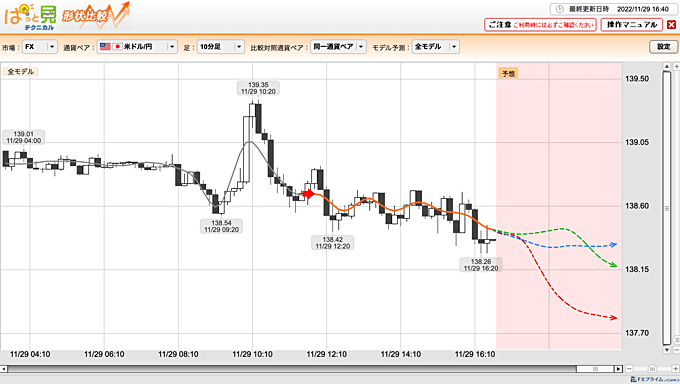Click the ぱっと見テクニカル logo
This screenshot has width=680, height=384.
[30, 17]
